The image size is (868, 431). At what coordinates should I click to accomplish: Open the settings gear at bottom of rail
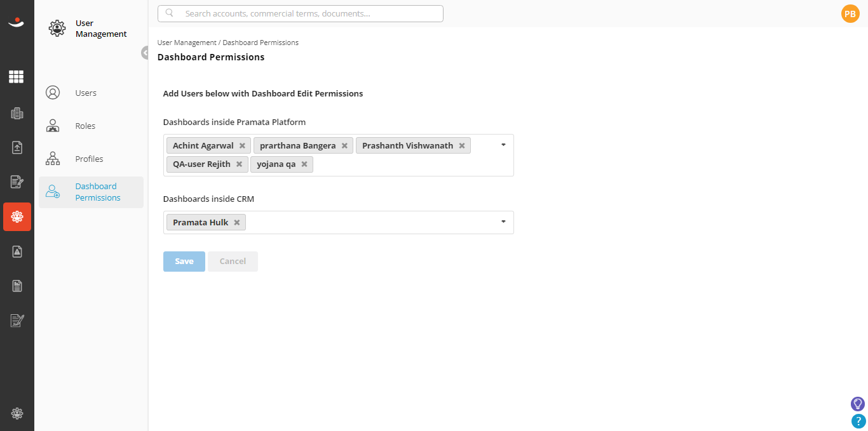[17, 413]
